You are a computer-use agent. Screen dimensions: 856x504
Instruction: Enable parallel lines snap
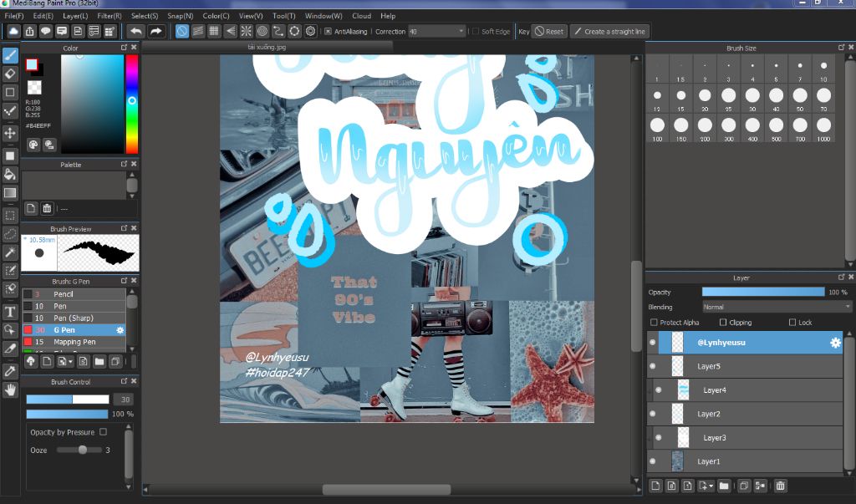click(x=198, y=32)
